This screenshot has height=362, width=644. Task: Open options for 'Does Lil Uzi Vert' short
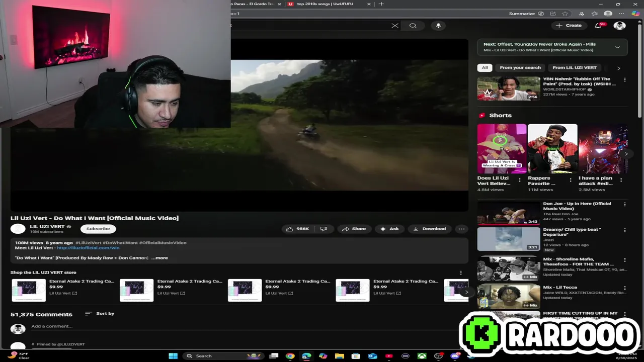click(520, 180)
